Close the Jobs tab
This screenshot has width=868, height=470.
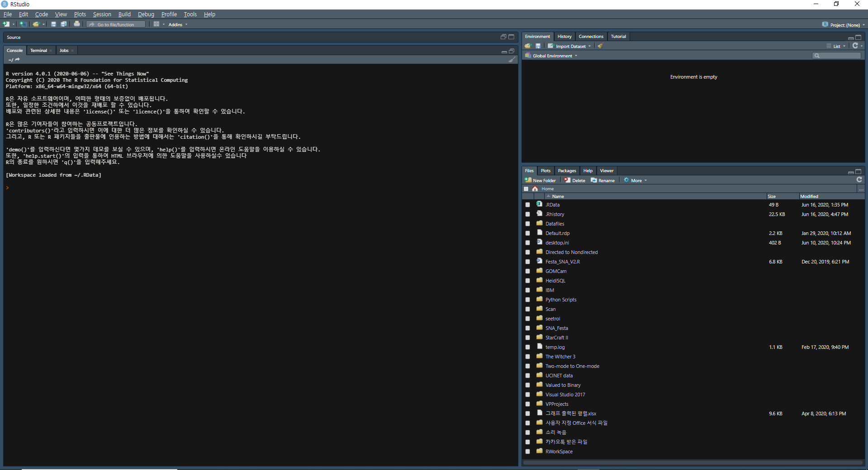(x=72, y=51)
